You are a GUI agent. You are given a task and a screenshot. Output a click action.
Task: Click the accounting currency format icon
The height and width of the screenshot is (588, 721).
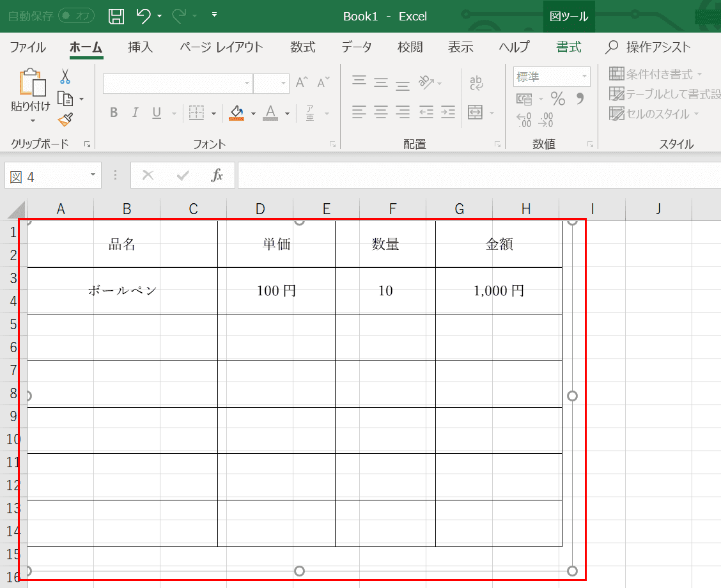point(525,99)
